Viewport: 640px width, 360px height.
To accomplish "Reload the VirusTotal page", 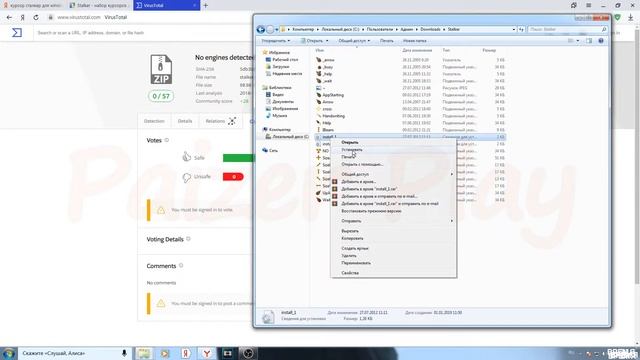I will pos(36,18).
